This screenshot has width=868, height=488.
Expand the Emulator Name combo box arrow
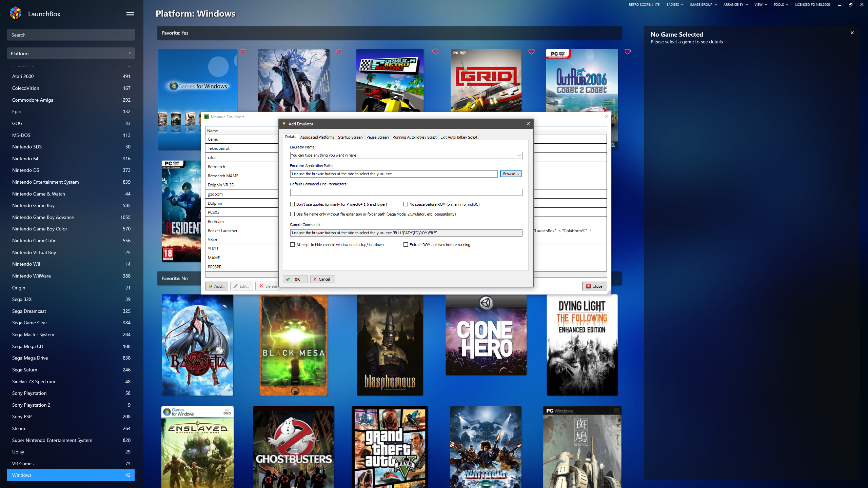pyautogui.click(x=519, y=155)
